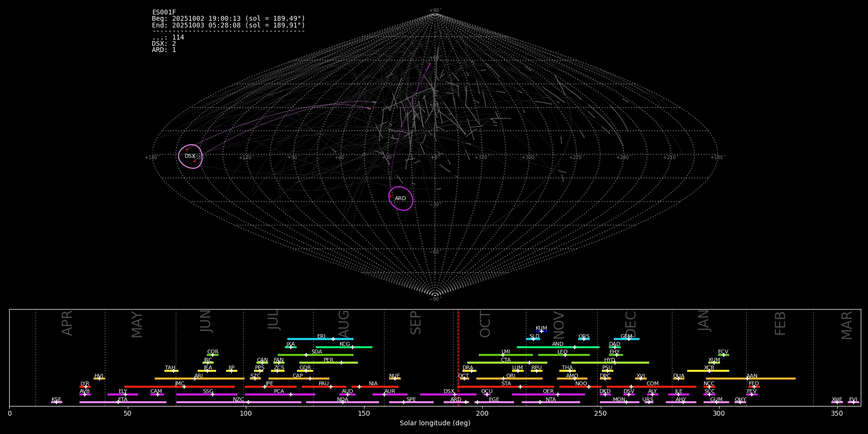The image size is (868, 434).
Task: Select the QUA shower label
Action: tap(678, 376)
